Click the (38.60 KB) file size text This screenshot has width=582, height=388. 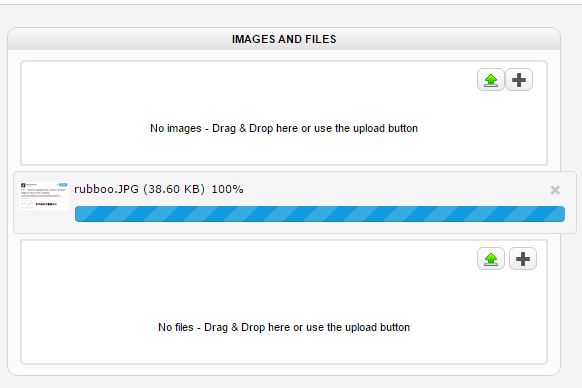click(x=174, y=189)
